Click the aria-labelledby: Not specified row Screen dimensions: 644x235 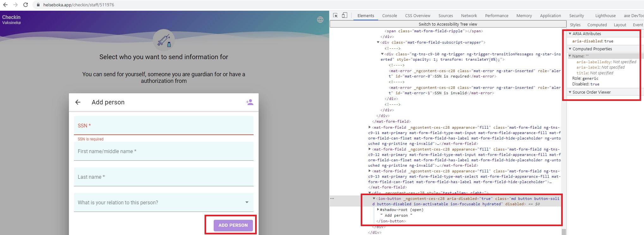606,62
